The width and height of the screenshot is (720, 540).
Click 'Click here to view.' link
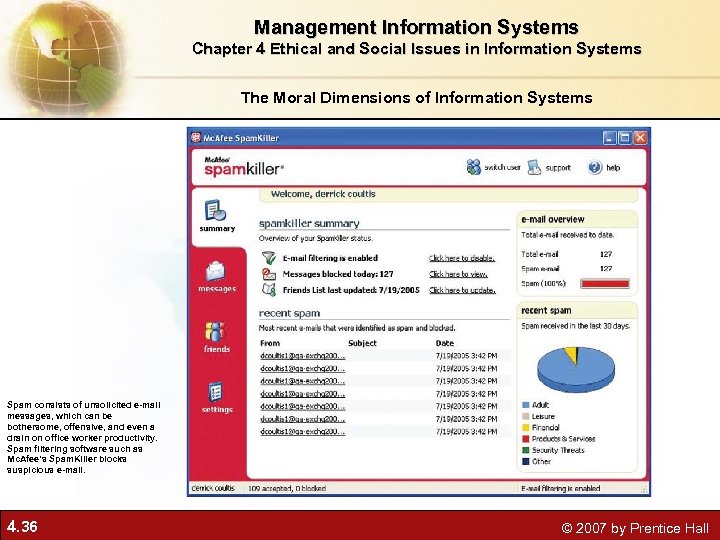[458, 274]
